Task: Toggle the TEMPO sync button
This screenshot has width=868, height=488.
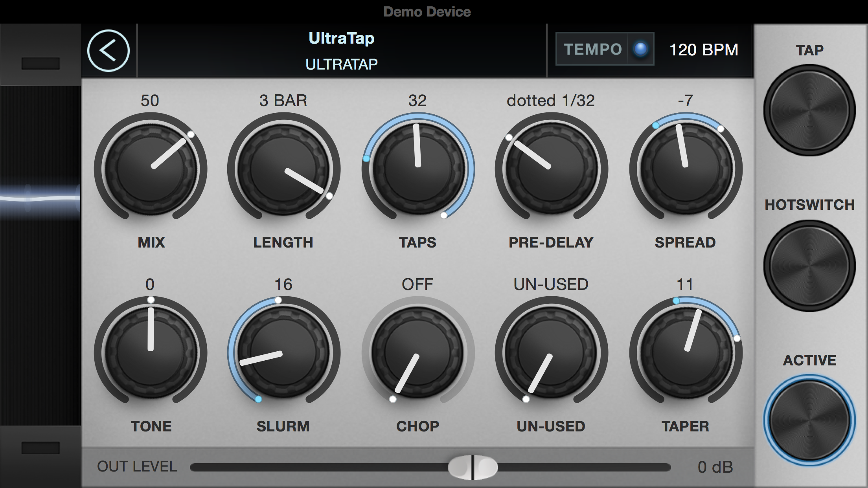Action: [605, 49]
